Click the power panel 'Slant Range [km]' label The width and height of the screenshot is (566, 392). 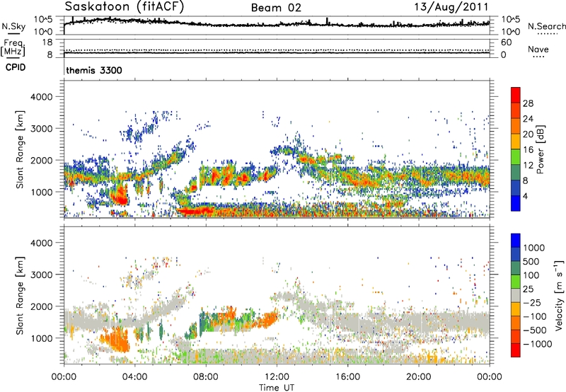point(20,149)
